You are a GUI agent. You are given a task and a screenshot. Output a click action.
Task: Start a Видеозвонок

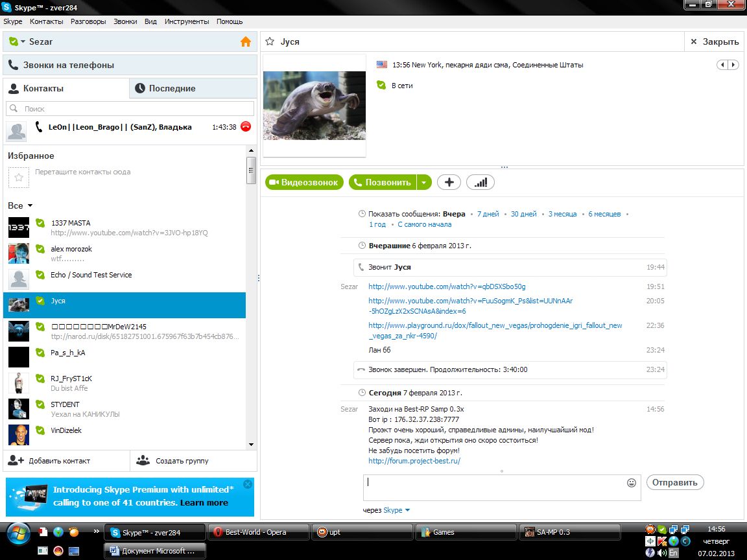click(304, 182)
